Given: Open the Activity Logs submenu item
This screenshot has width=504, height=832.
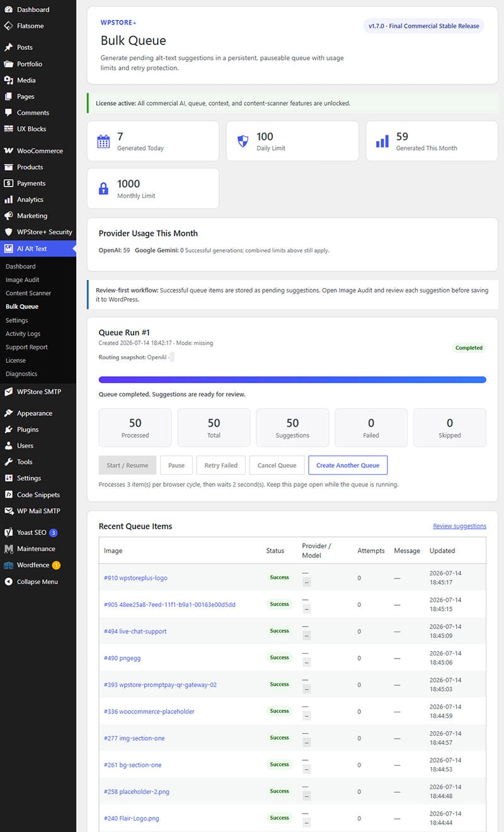Looking at the screenshot, I should tap(23, 333).
